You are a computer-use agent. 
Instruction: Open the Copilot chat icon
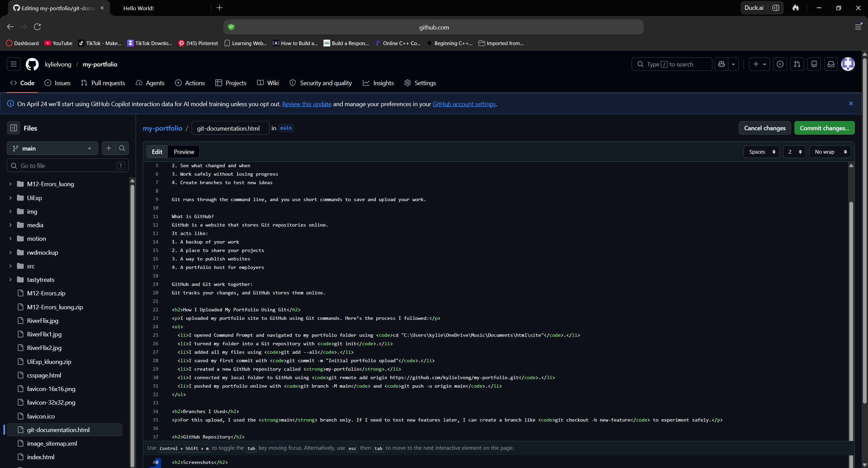(722, 64)
